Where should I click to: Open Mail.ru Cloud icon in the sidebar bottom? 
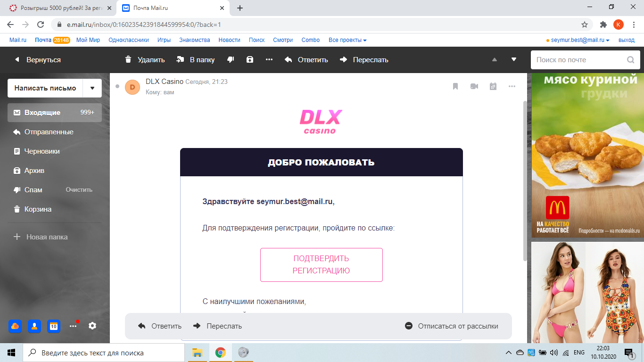click(15, 326)
